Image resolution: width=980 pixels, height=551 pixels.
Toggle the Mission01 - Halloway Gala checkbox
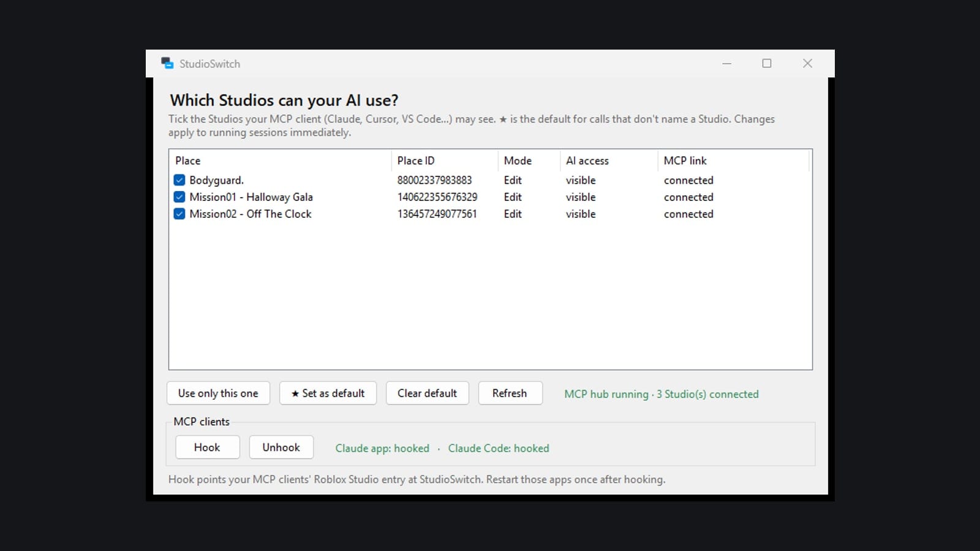(179, 197)
